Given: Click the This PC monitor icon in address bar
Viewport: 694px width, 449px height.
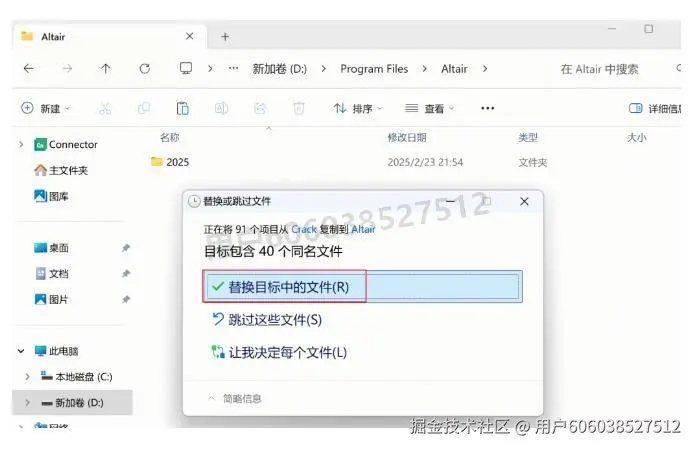Looking at the screenshot, I should click(x=185, y=69).
